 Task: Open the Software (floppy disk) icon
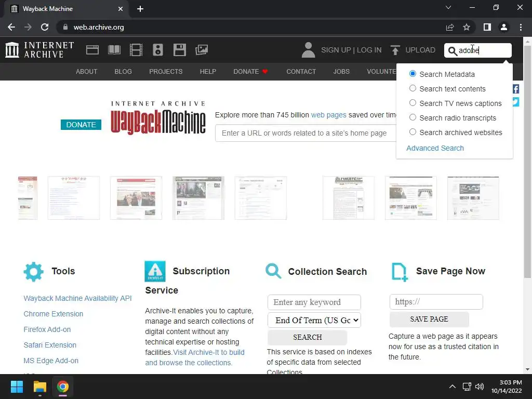[179, 50]
